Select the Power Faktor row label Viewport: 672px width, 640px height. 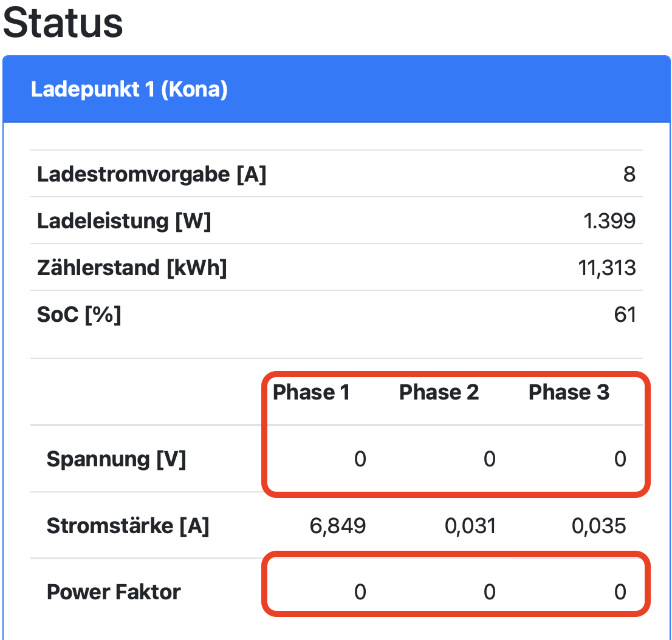pos(114,591)
